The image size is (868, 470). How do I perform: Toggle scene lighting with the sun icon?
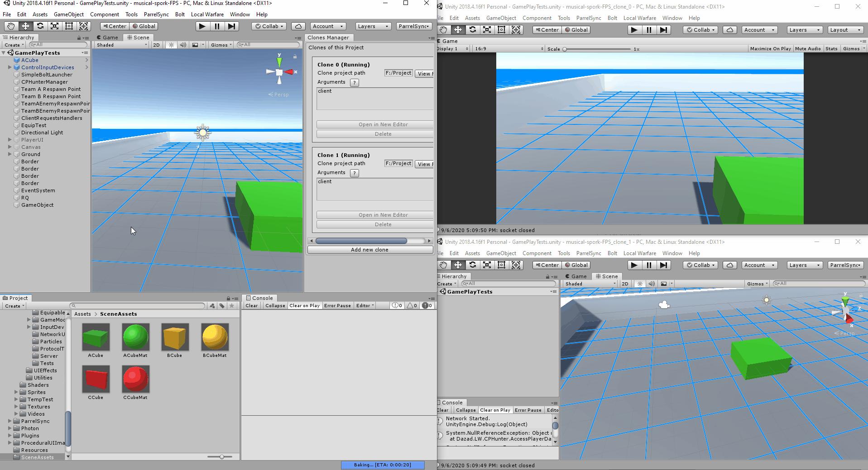coord(171,45)
